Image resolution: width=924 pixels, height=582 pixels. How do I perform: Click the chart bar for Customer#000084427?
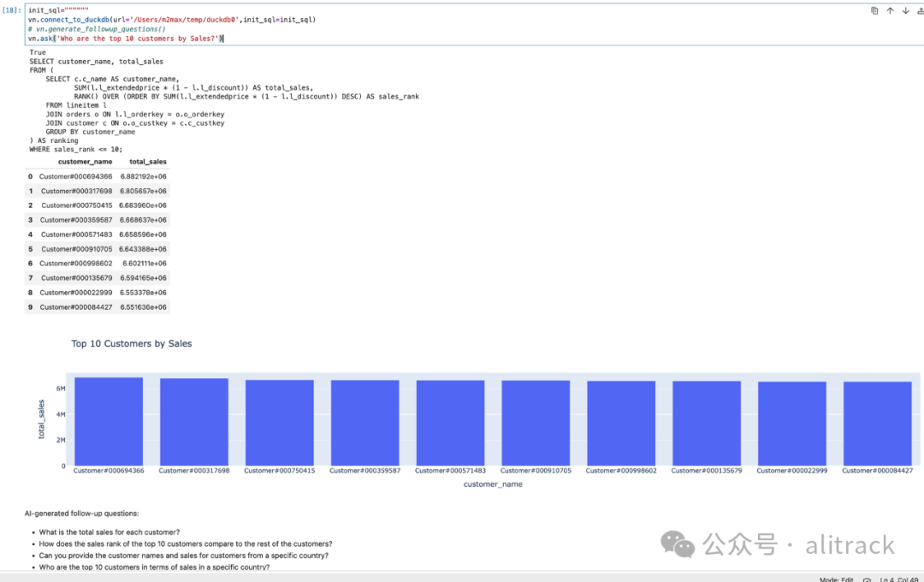[x=878, y=424]
